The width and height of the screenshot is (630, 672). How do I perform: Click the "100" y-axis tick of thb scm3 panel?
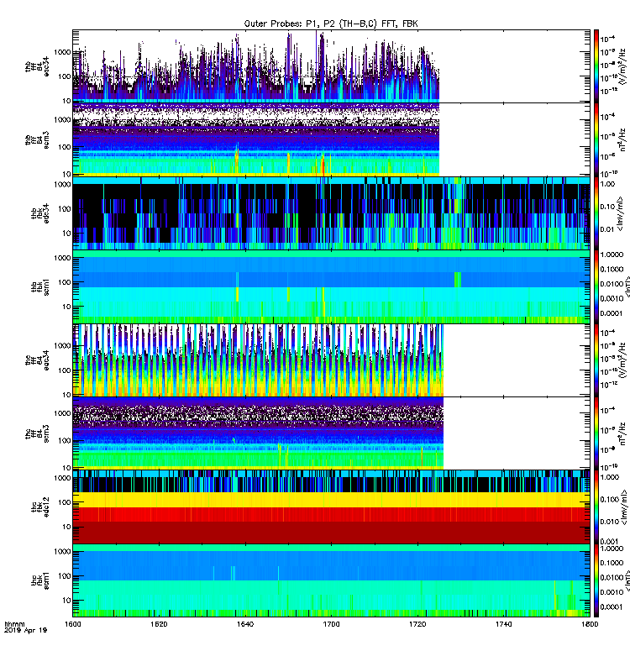[65, 147]
